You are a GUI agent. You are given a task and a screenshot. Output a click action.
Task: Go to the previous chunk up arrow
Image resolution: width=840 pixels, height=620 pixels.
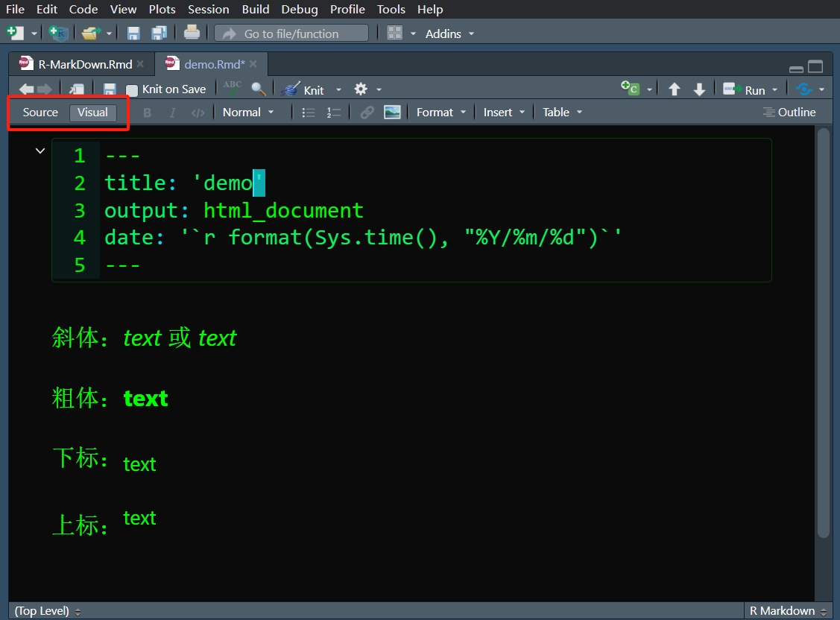[x=675, y=89]
